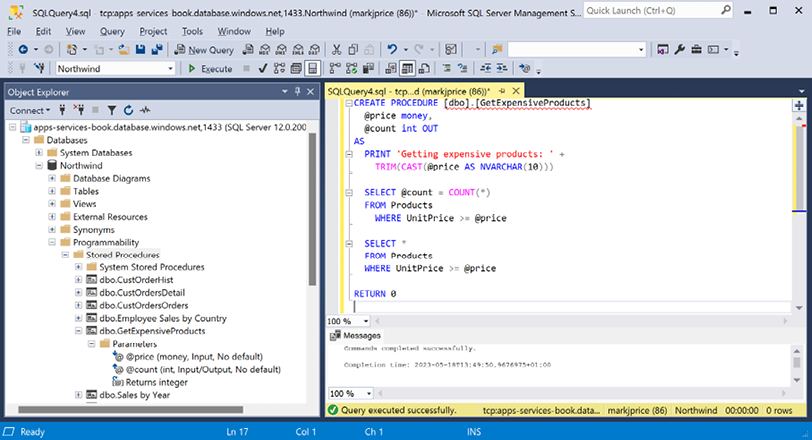Comment out the selected lines

[x=446, y=68]
